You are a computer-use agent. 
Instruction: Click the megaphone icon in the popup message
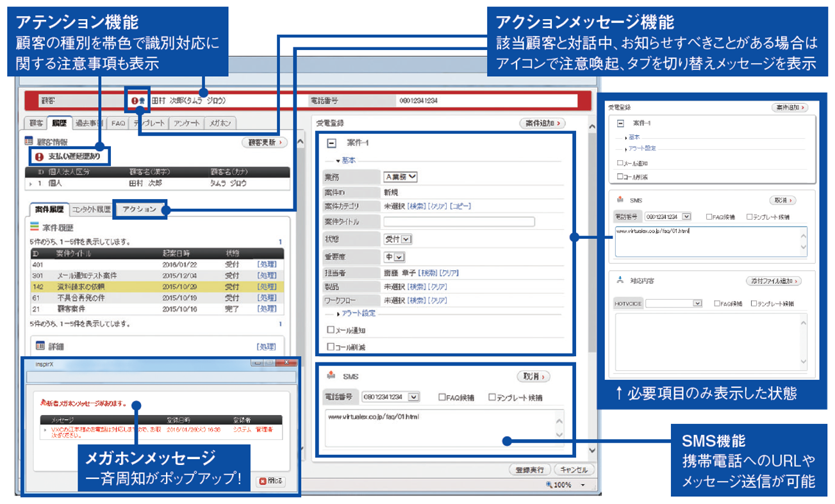coord(44,403)
